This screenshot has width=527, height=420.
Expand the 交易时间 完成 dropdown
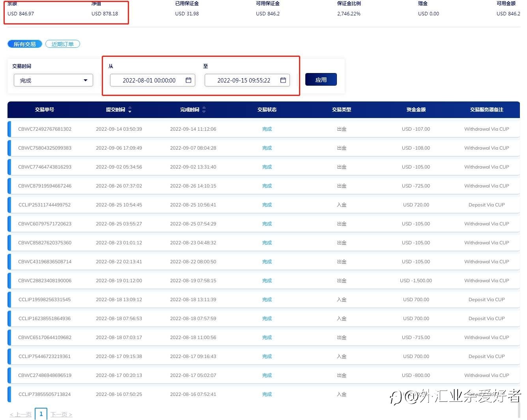[54, 80]
